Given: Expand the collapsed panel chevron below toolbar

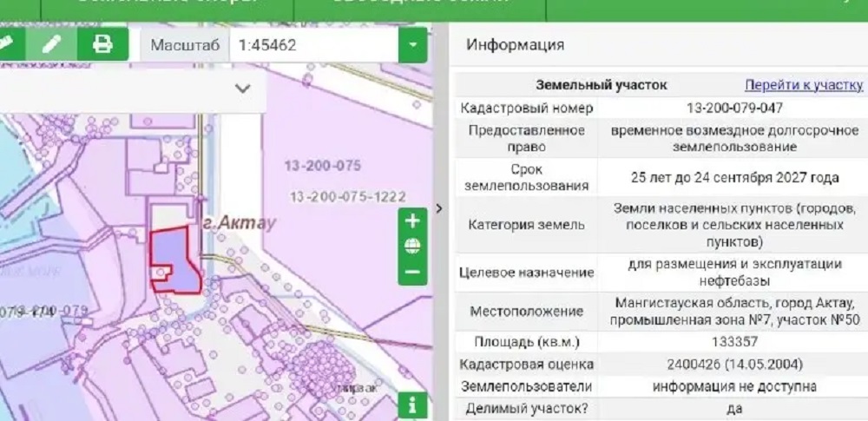Looking at the screenshot, I should 243,89.
